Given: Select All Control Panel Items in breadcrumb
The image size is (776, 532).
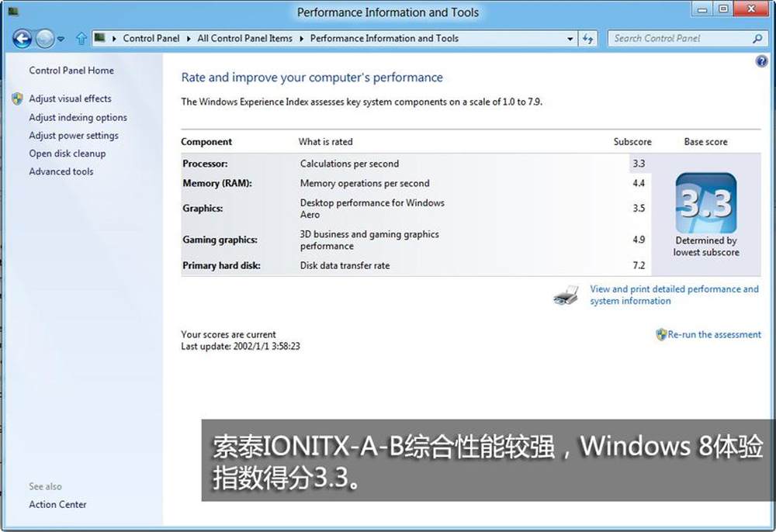Looking at the screenshot, I should [x=244, y=38].
